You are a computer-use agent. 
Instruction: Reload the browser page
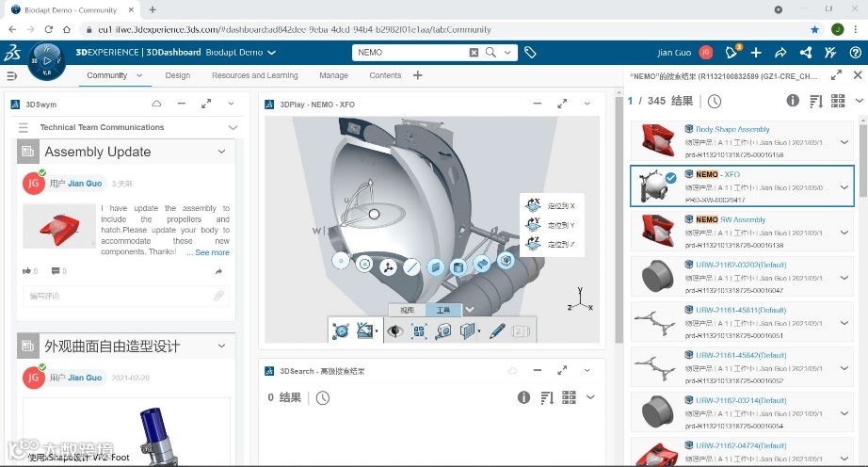[49, 29]
